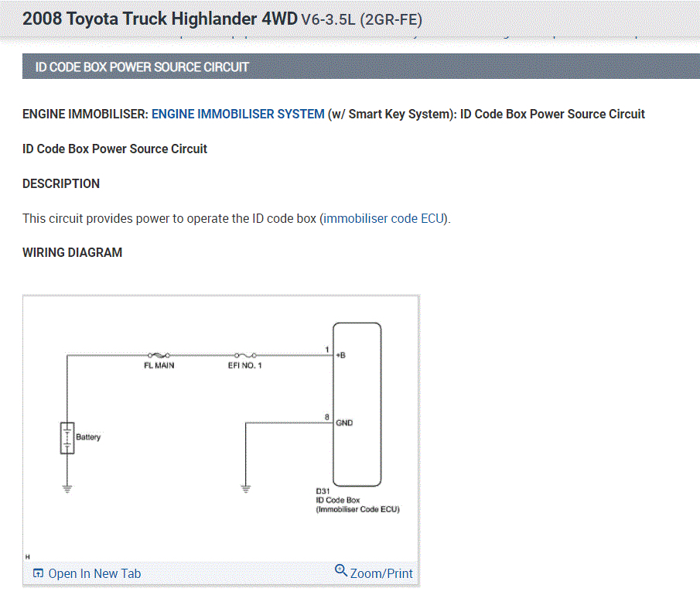
Task: Open the ENGINE IMMOBILISER SYSTEM link
Action: 238,115
